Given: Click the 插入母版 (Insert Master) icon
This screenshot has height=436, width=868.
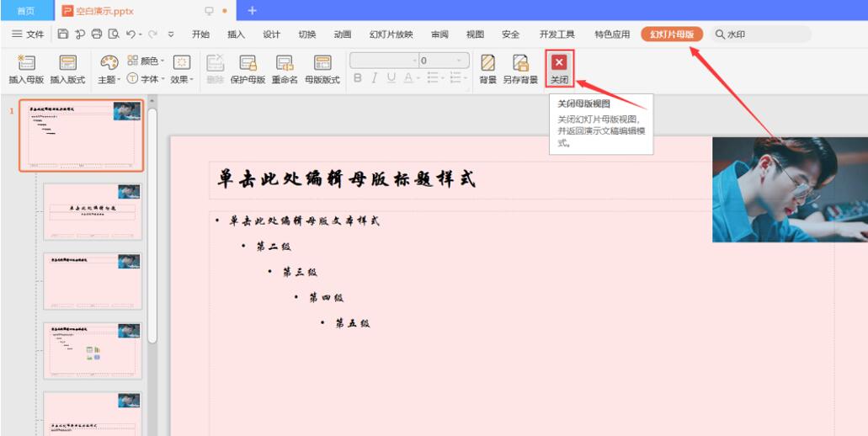Looking at the screenshot, I should [26, 63].
